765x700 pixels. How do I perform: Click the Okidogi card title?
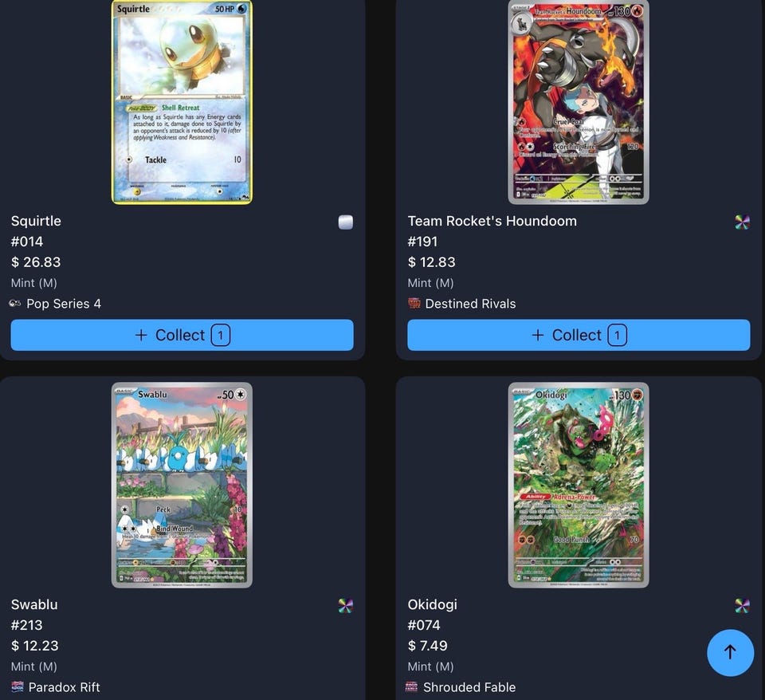coord(432,605)
